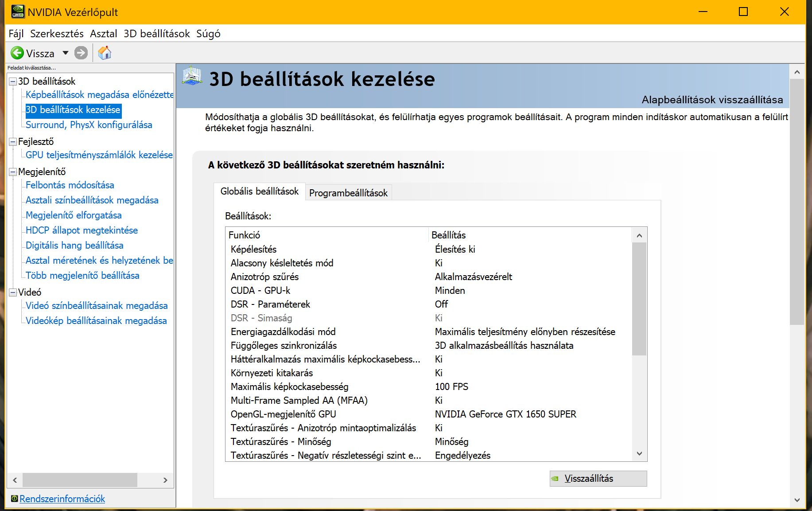812x511 pixels.
Task: Open Digitális hang beállítása
Action: pos(74,246)
